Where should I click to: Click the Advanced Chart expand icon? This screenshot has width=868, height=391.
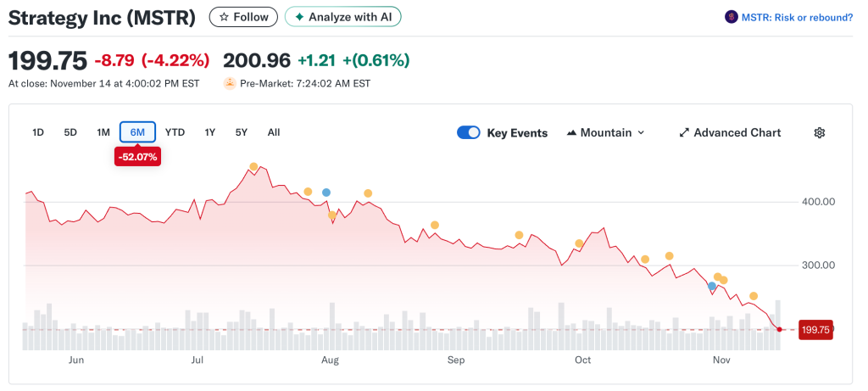685,133
